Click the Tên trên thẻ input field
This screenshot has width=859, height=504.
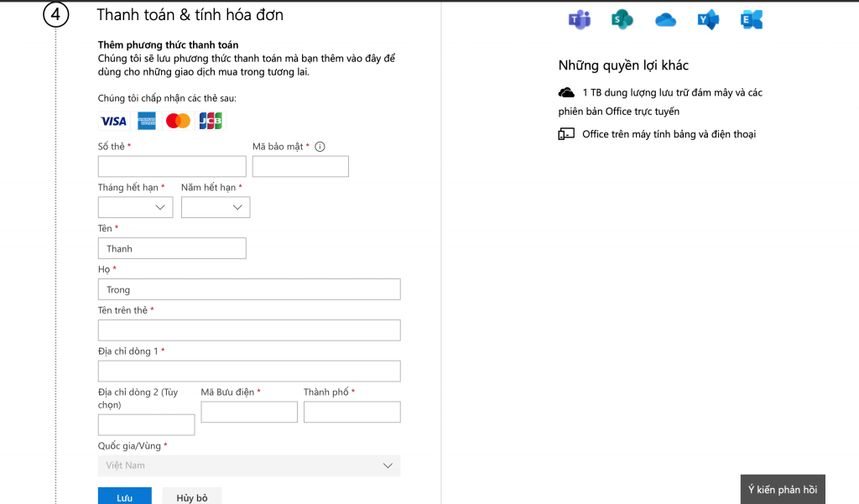click(249, 330)
